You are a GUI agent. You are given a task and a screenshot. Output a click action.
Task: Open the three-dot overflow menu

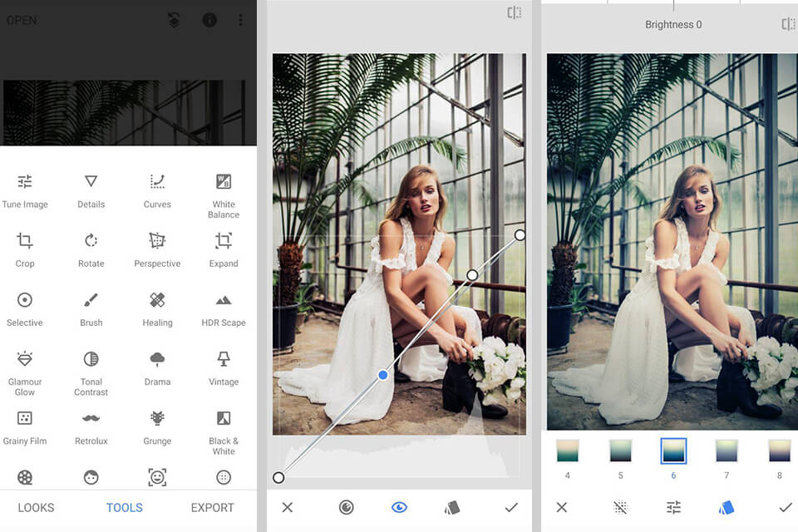pos(241,20)
